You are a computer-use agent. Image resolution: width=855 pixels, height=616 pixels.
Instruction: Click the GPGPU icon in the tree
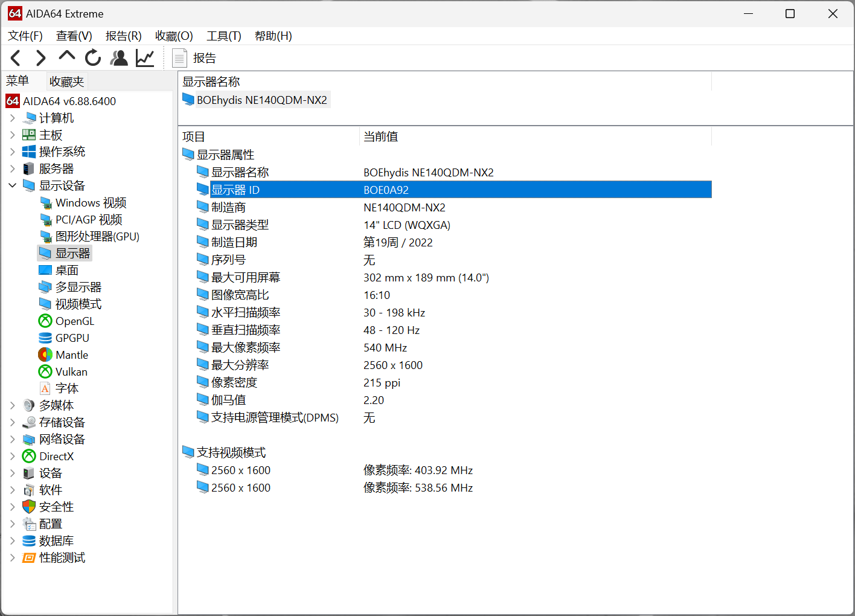point(45,338)
